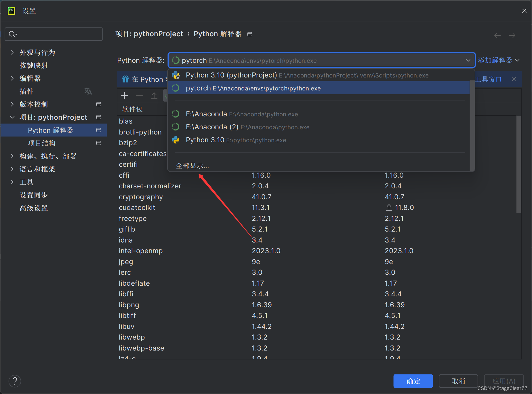Open 高级设置 settings page

point(33,208)
